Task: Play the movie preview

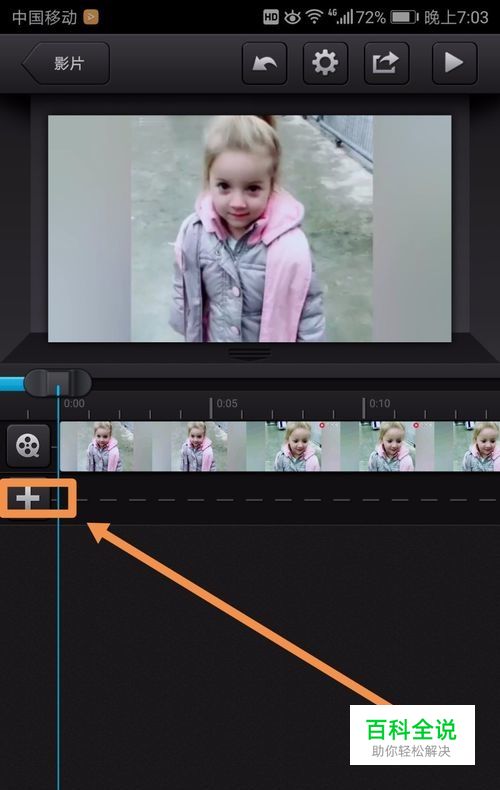Action: (454, 63)
